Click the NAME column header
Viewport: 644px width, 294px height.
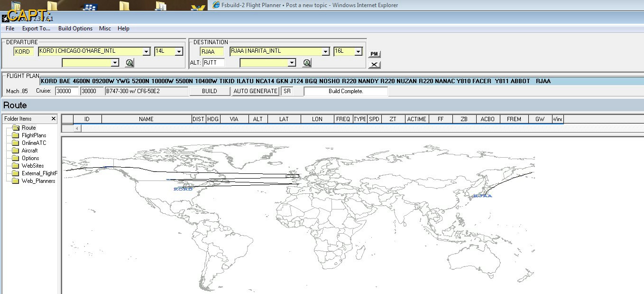tap(147, 119)
